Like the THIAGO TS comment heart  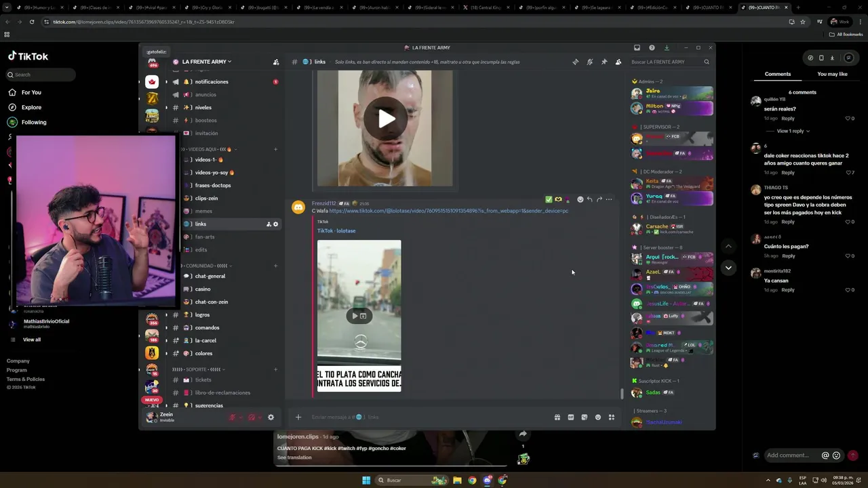pos(848,222)
